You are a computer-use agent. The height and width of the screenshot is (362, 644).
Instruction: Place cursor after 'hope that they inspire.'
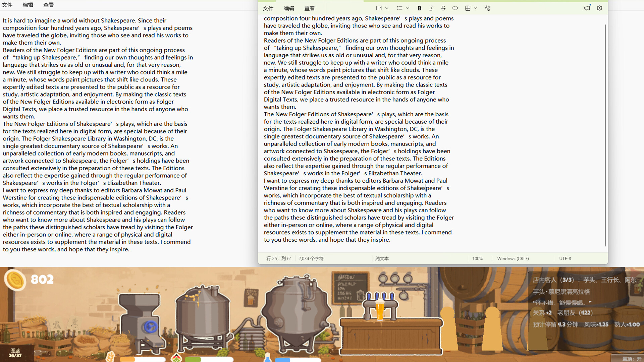click(x=391, y=240)
